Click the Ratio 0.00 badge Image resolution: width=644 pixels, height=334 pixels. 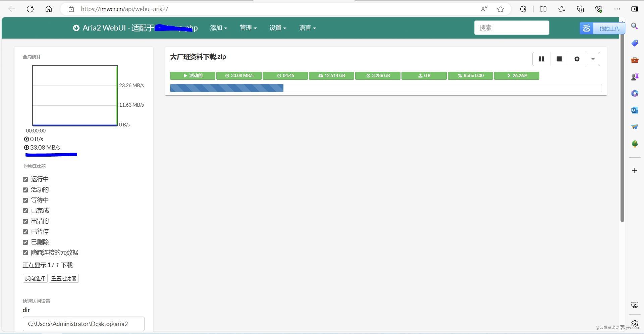click(x=470, y=76)
